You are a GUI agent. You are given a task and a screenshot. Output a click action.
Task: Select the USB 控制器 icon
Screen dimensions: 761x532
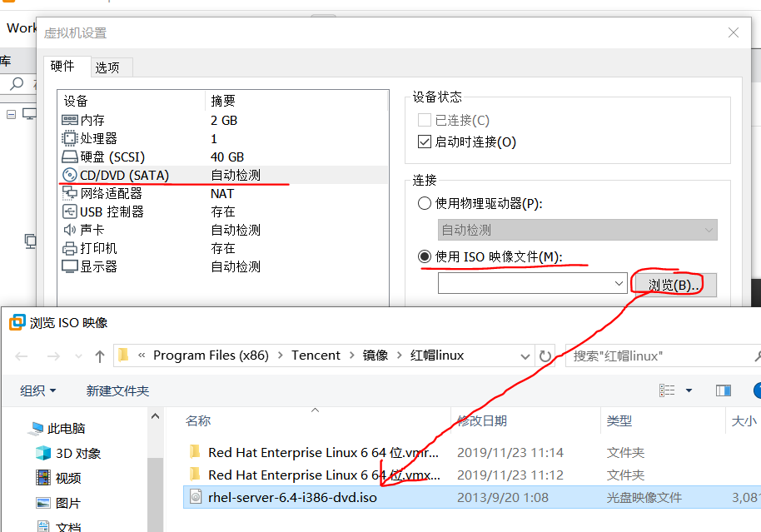[x=69, y=211]
